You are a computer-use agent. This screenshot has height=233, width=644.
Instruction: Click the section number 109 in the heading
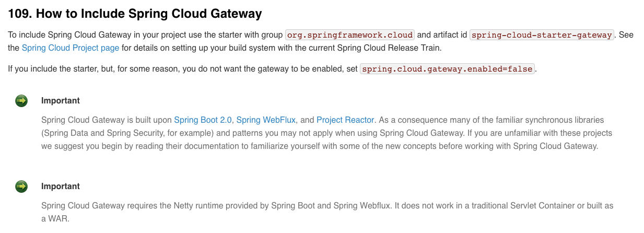point(20,14)
